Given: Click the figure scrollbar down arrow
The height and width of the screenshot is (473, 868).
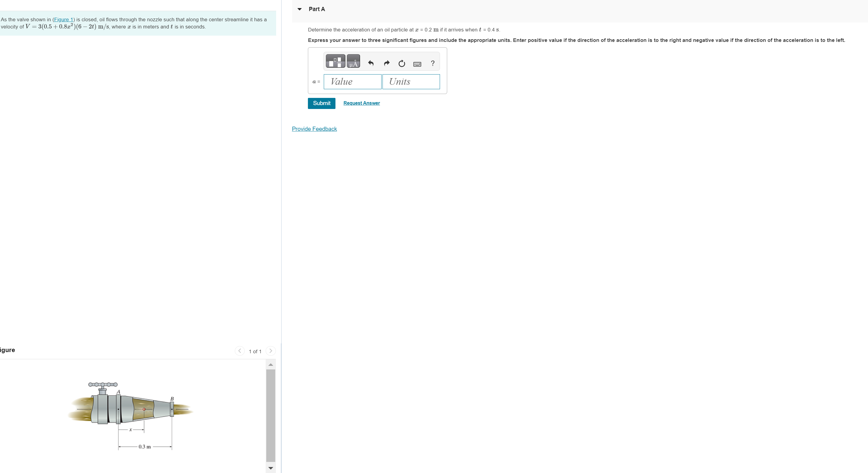Looking at the screenshot, I should tap(270, 468).
